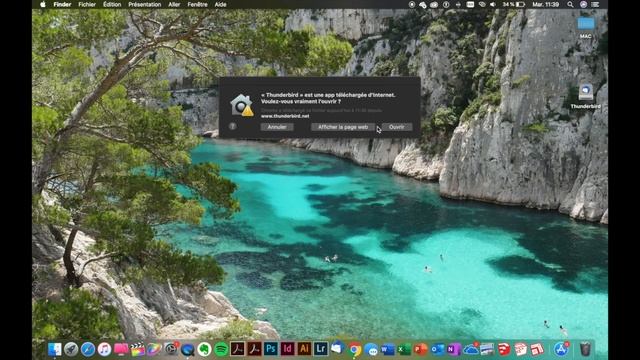
Task: Select the Thunderbird disk icon on desktop
Action: tap(586, 93)
